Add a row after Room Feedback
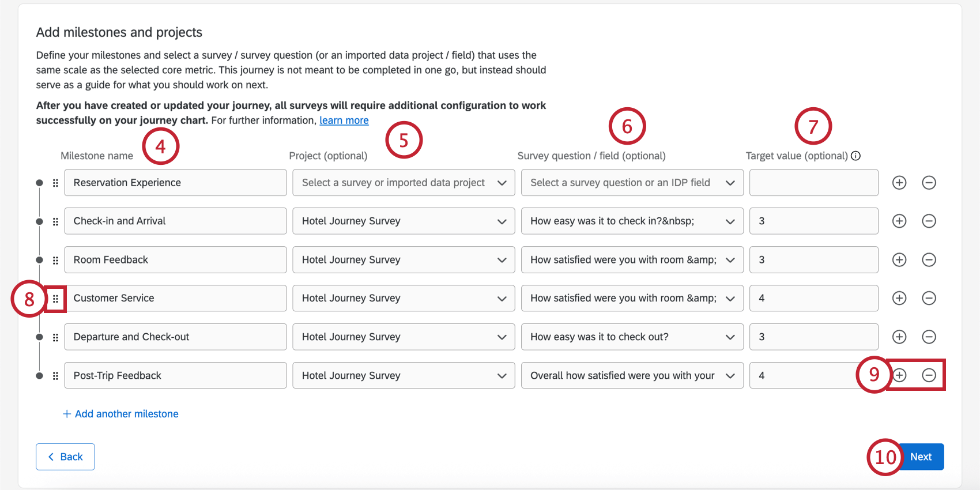This screenshot has height=490, width=980. [899, 260]
